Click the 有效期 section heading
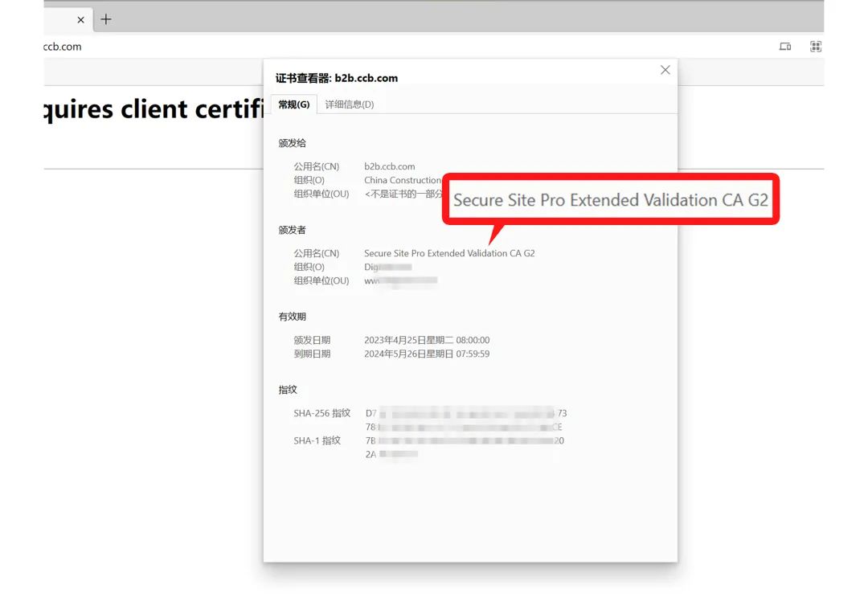 tap(293, 317)
